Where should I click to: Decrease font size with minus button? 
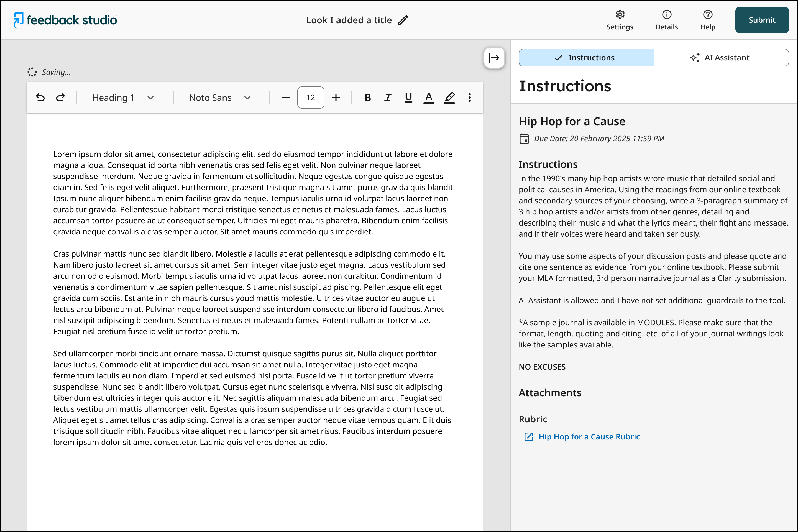click(286, 98)
